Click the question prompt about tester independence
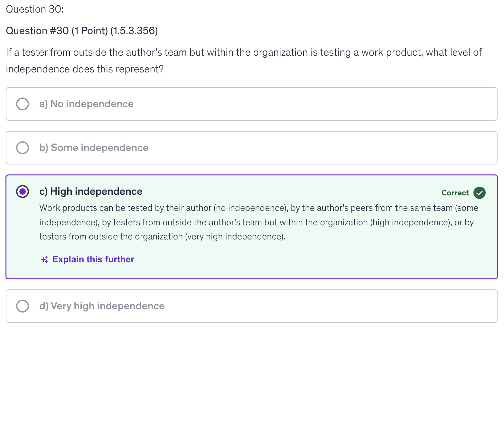 coord(243,61)
